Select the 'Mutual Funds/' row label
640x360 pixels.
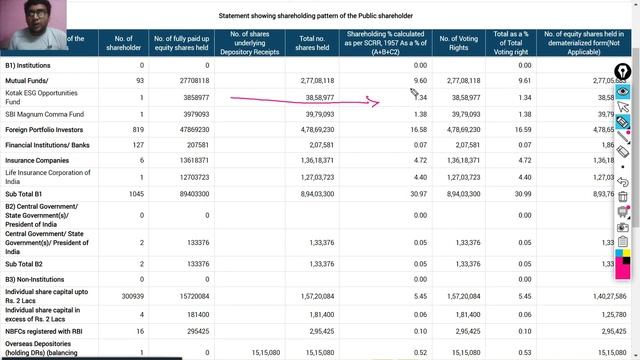click(27, 81)
